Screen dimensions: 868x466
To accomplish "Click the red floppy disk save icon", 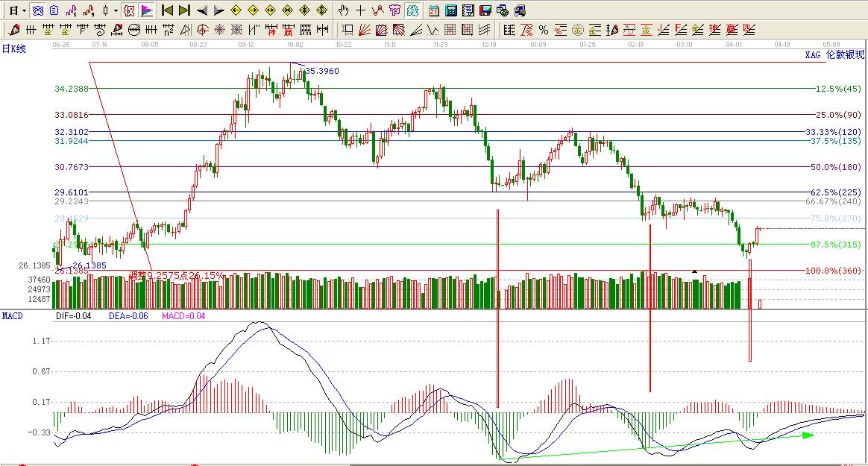I will pos(485,10).
